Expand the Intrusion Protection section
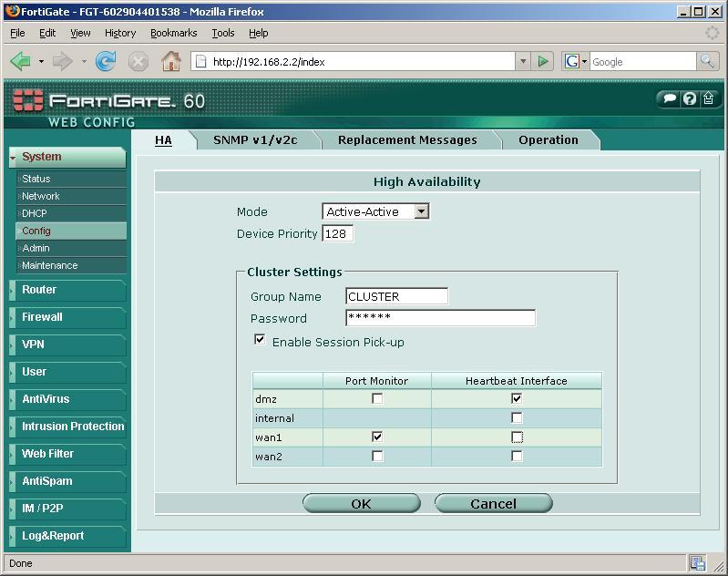Screen dimensions: 728x576 coord(67,427)
